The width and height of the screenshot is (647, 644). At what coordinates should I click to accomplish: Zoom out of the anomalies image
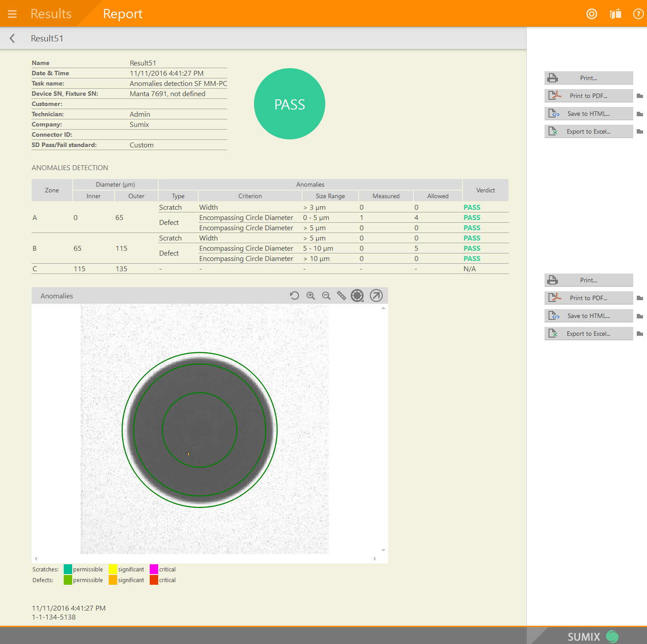point(326,296)
